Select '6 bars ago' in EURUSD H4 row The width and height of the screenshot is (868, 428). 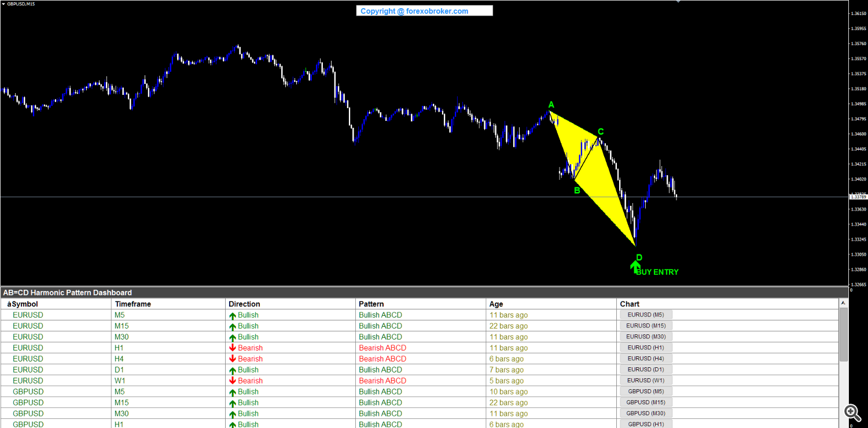point(506,359)
